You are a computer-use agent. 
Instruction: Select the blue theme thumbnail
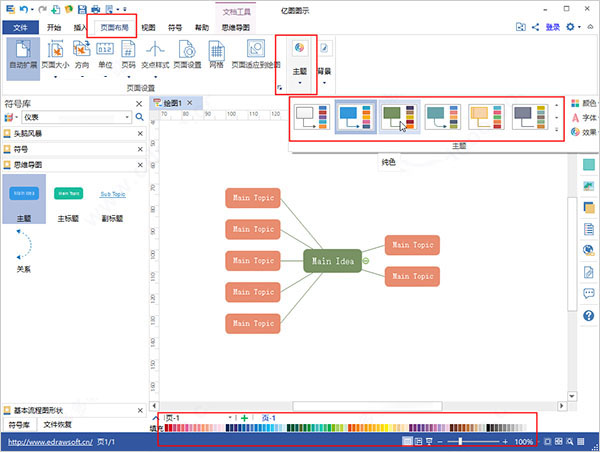[x=355, y=117]
